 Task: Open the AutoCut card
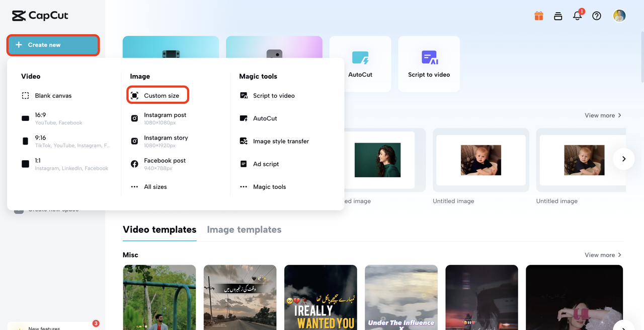360,63
